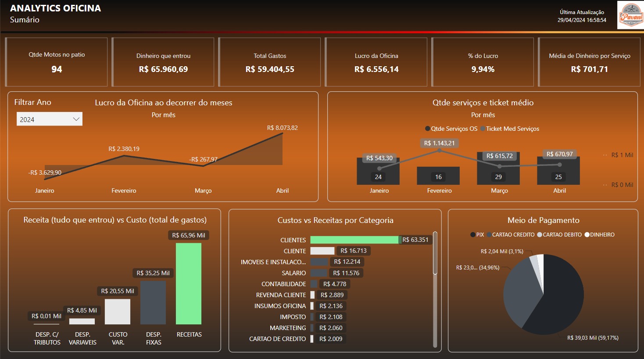Click the R$ 2,04 Mil (3,1%) pie label

click(x=502, y=251)
